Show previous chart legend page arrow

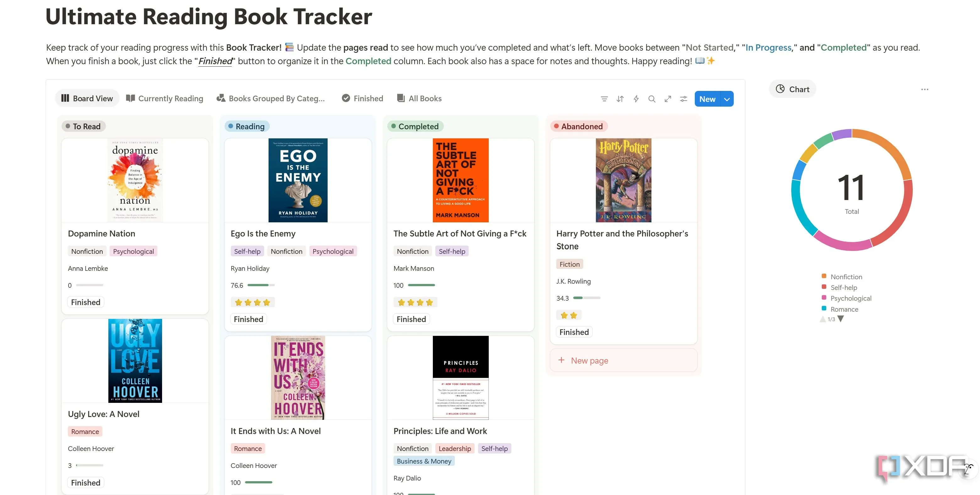(x=823, y=319)
